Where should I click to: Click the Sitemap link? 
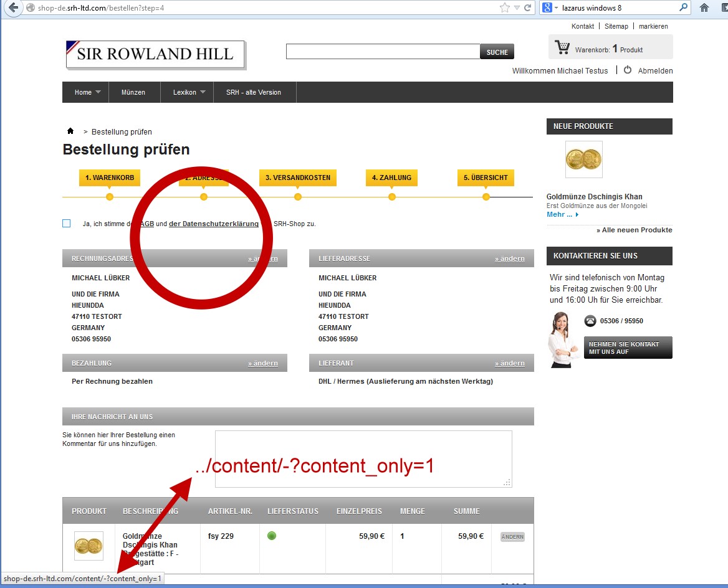616,26
